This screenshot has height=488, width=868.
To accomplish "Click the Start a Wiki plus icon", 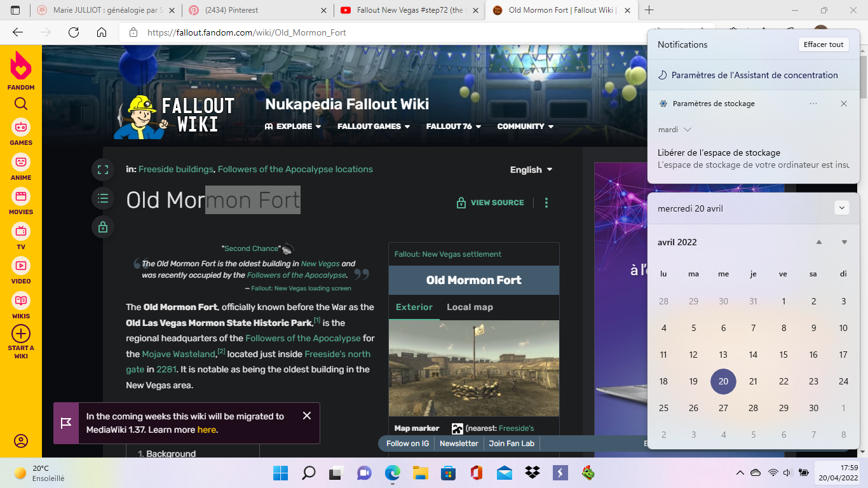I will click(x=21, y=334).
